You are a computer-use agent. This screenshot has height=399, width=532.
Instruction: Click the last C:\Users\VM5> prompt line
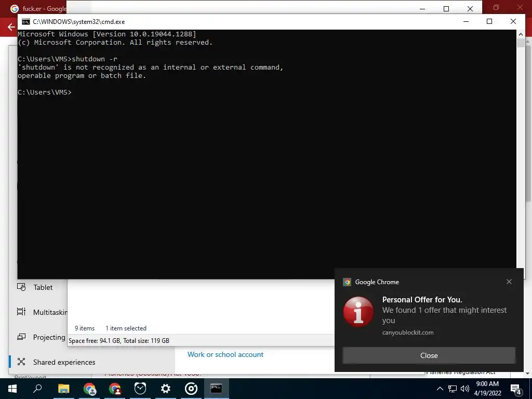[x=45, y=92]
